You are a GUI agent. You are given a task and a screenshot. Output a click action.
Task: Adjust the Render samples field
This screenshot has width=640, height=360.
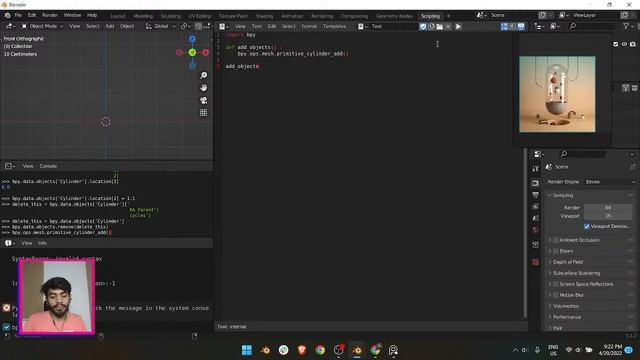[x=608, y=208]
